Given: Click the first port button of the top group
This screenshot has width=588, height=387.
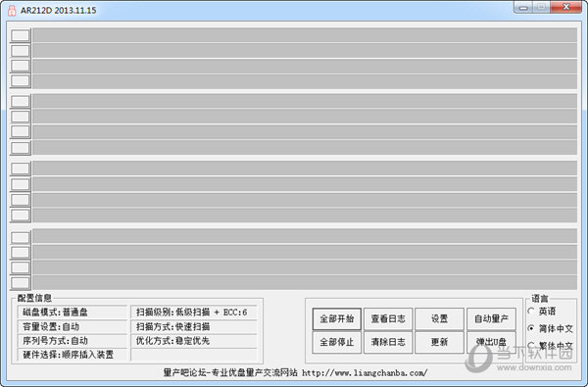Looking at the screenshot, I should click(21, 35).
